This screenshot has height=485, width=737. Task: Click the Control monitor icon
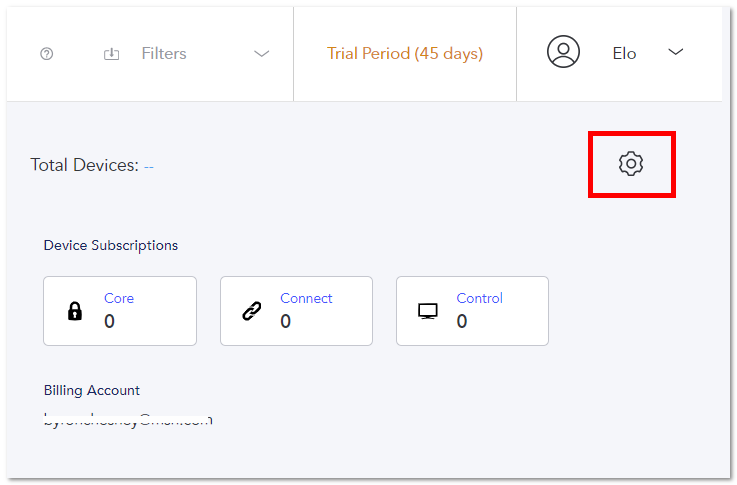pyautogui.click(x=428, y=311)
